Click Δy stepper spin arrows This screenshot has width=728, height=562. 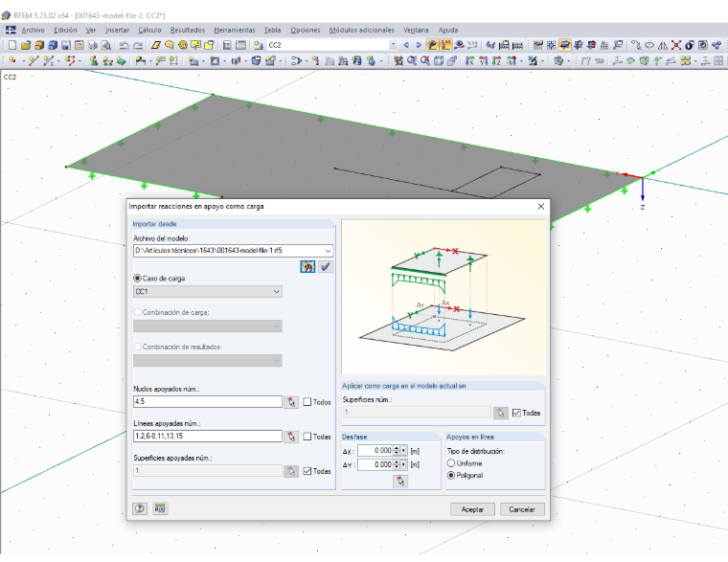(396, 464)
